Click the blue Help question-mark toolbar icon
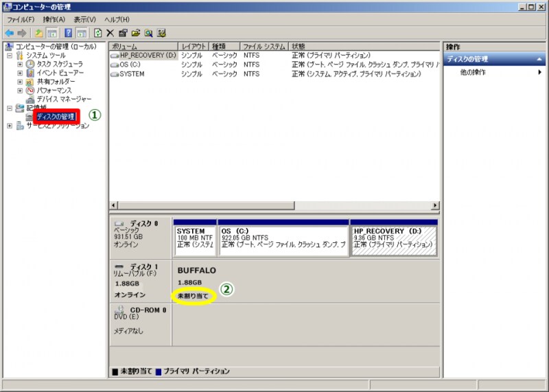This screenshot has width=549, height=392. (69, 32)
